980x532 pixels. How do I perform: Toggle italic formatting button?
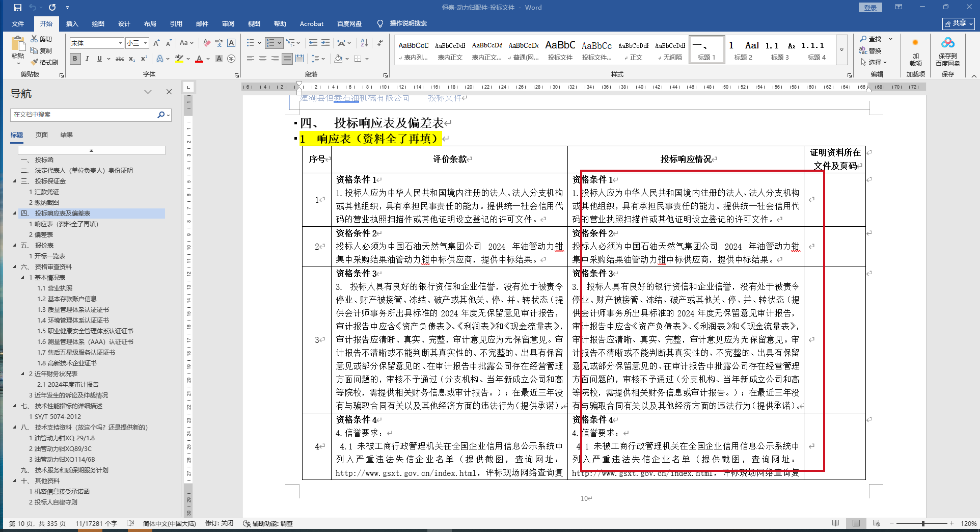[87, 59]
